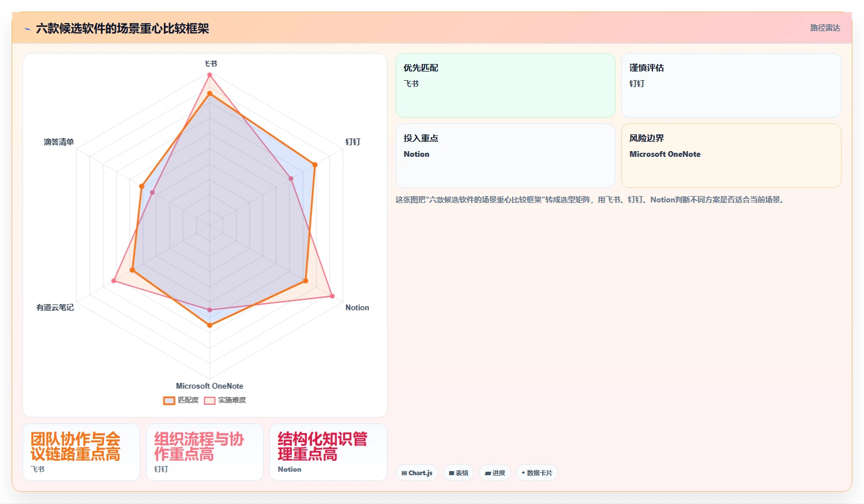Click the Chart.js tag
The height and width of the screenshot is (504, 864).
417,473
